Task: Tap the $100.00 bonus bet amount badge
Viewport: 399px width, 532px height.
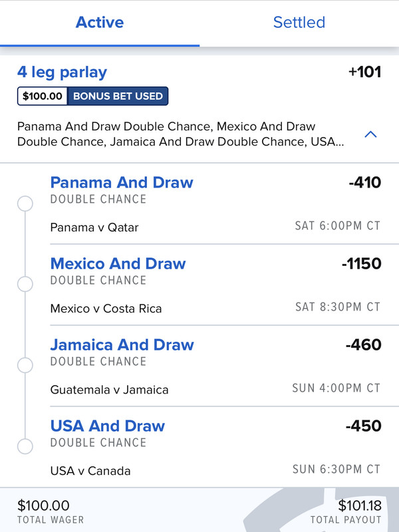Action: coord(43,96)
